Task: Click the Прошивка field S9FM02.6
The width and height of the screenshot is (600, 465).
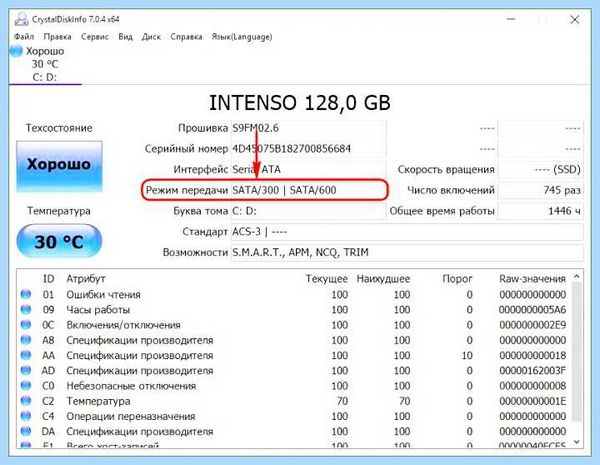Action: tap(308, 128)
